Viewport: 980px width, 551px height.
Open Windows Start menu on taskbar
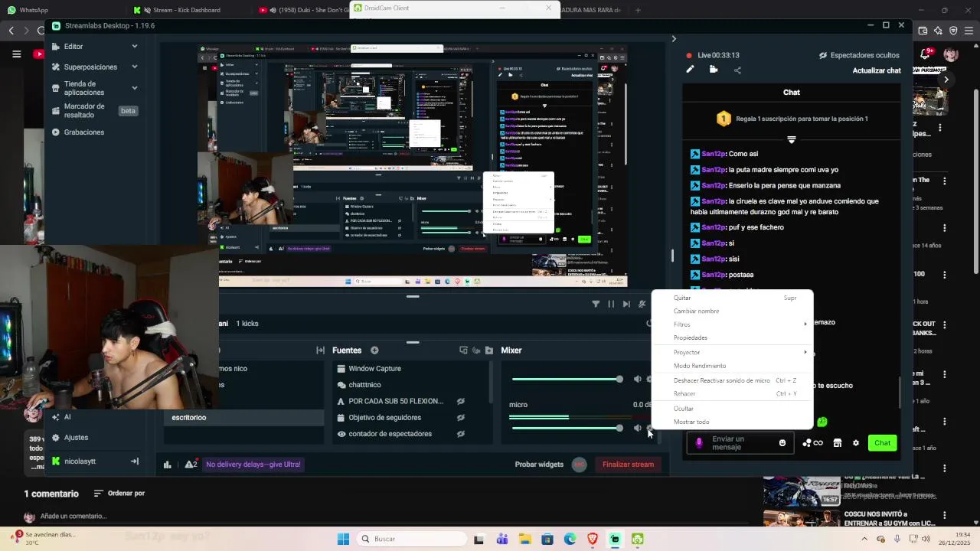[x=343, y=539]
